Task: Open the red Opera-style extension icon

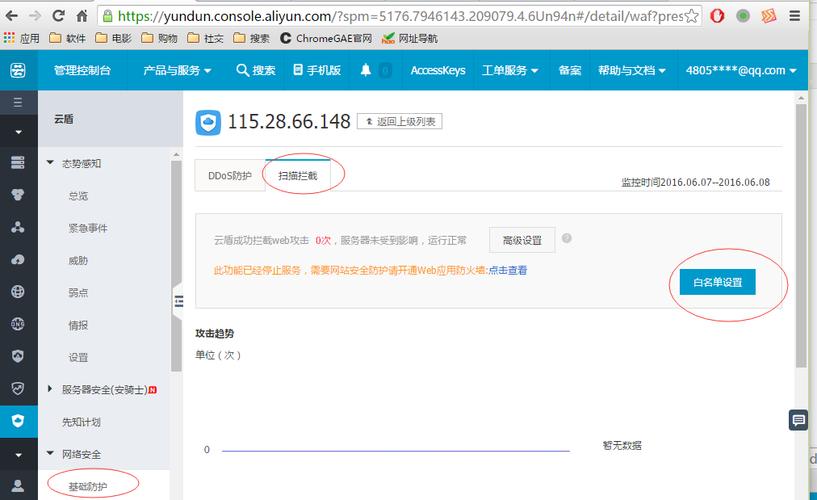Action: coord(717,16)
